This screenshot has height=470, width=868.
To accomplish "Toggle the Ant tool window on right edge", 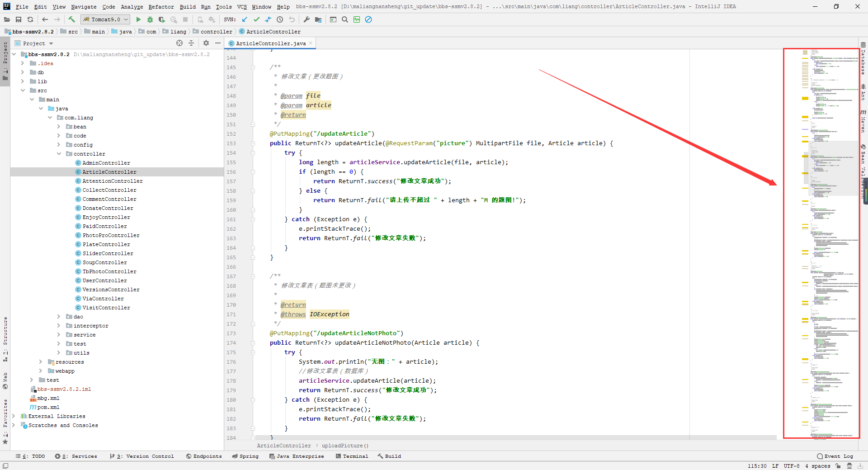I will pyautogui.click(x=863, y=92).
